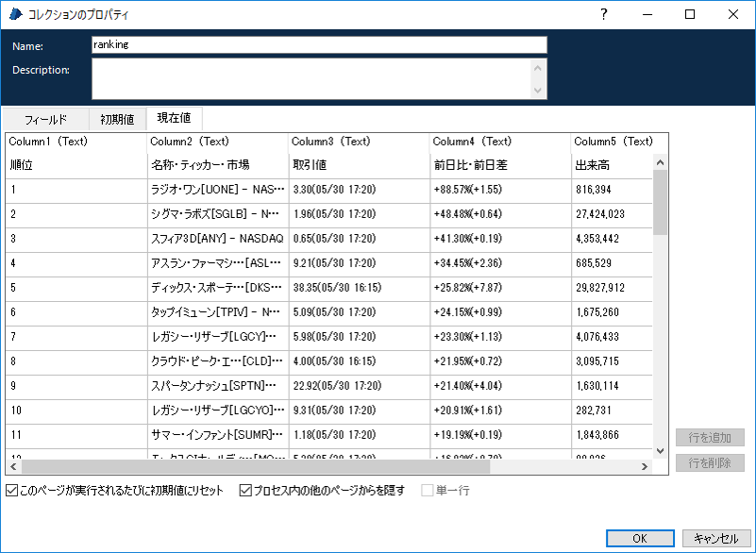756x553 pixels.
Task: Click the +88.57%(+1.55) cell
Action: click(x=500, y=190)
